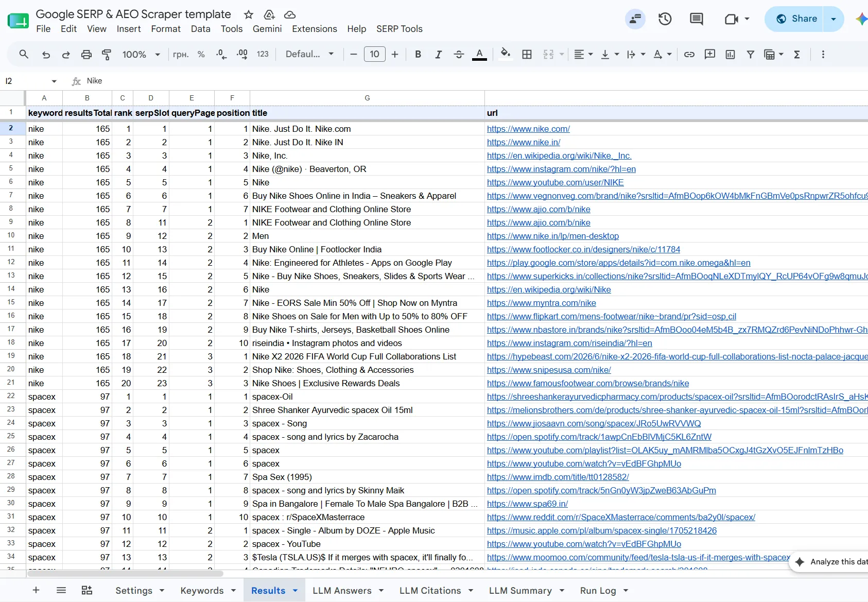The image size is (868, 602).
Task: Create a filter
Action: (x=751, y=54)
